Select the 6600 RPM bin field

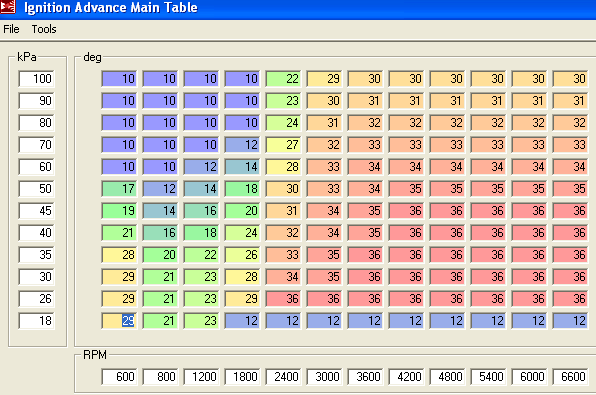(x=571, y=377)
